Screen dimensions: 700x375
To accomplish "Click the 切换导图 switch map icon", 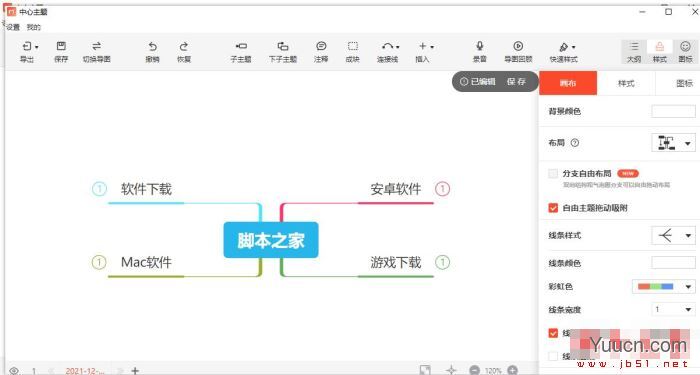I will [x=96, y=46].
